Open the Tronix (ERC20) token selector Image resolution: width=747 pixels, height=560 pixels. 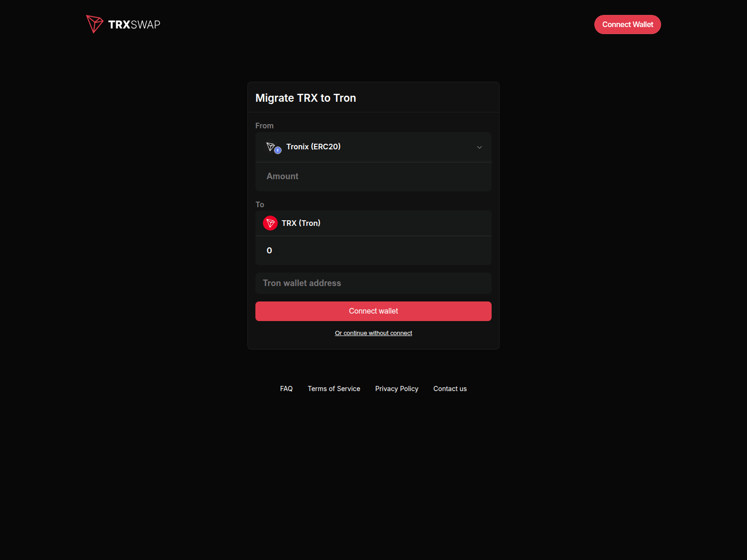[373, 147]
